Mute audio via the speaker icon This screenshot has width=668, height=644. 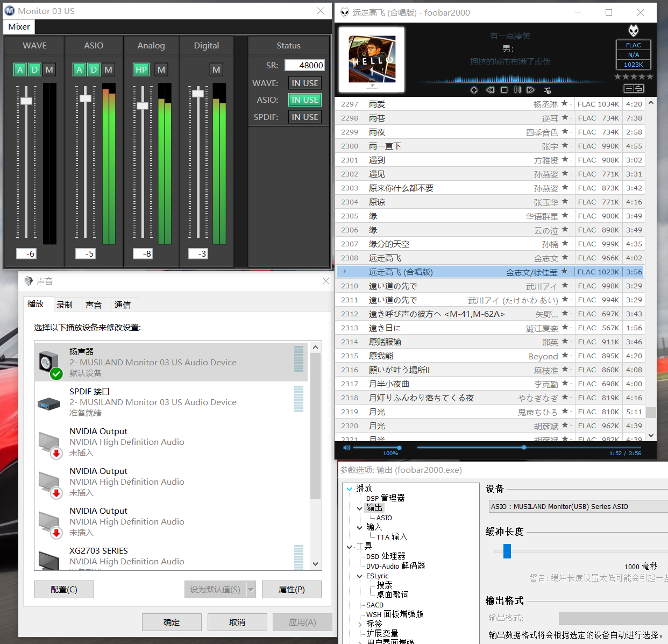(x=346, y=447)
